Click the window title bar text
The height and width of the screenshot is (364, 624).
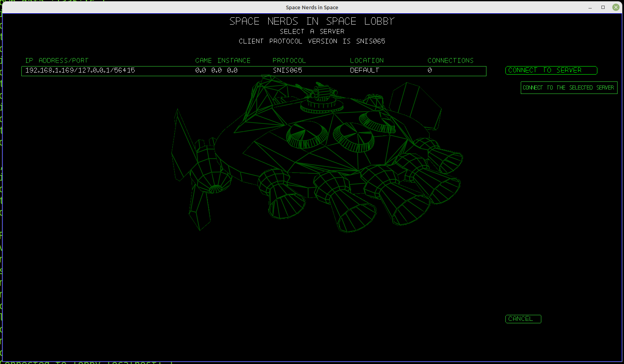click(312, 7)
